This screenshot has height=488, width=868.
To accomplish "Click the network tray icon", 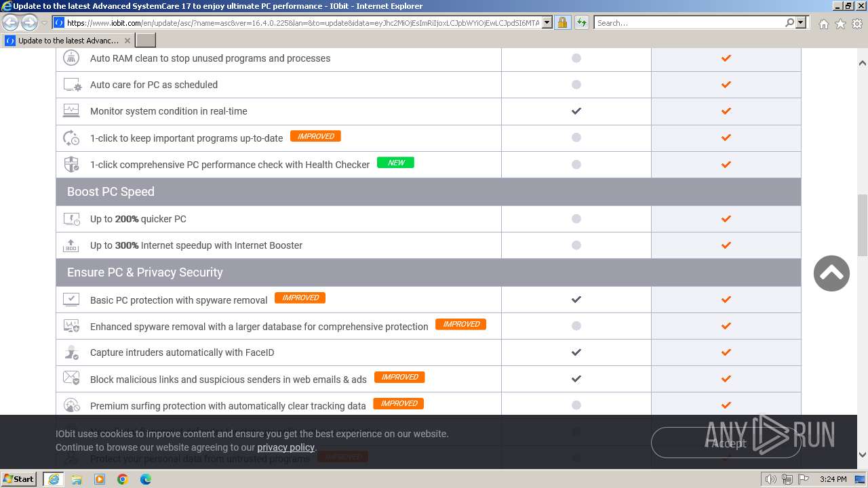I will (787, 479).
